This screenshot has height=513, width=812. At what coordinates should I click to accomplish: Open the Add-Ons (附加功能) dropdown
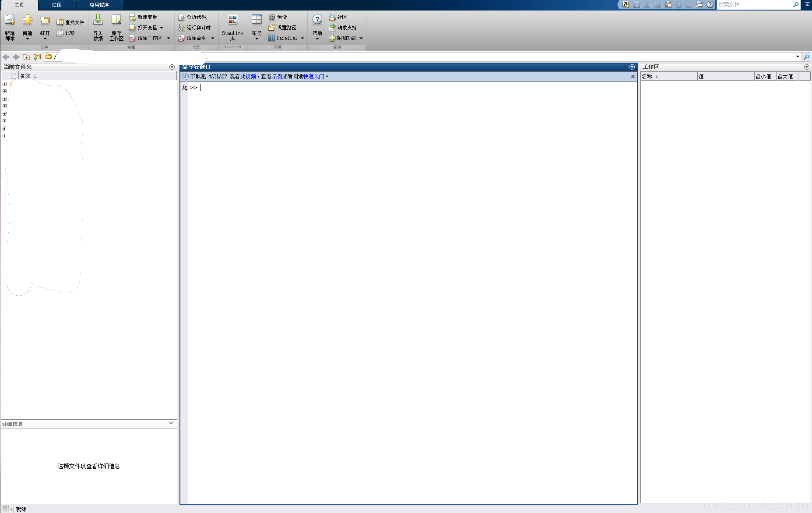tap(361, 38)
